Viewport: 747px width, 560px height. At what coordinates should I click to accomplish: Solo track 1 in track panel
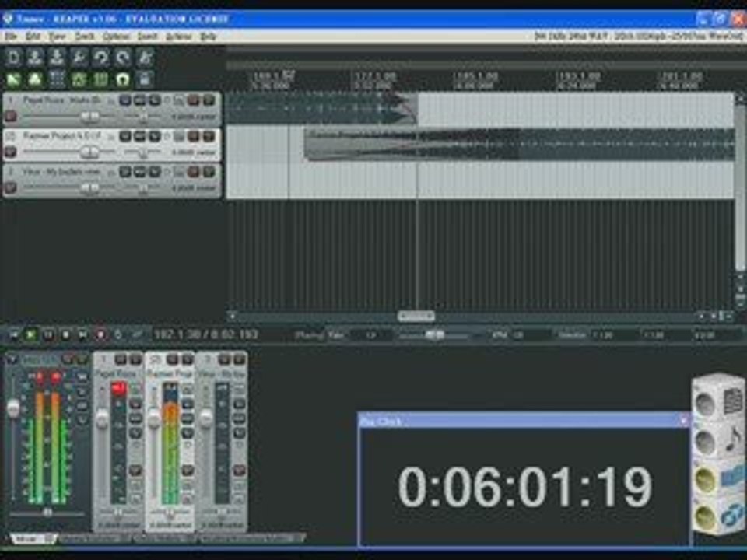coord(209,100)
